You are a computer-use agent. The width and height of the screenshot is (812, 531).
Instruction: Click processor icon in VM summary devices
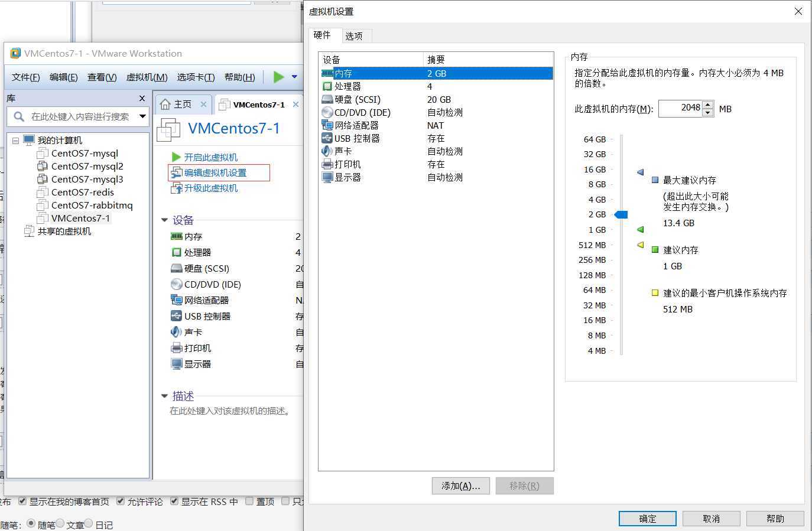(176, 252)
